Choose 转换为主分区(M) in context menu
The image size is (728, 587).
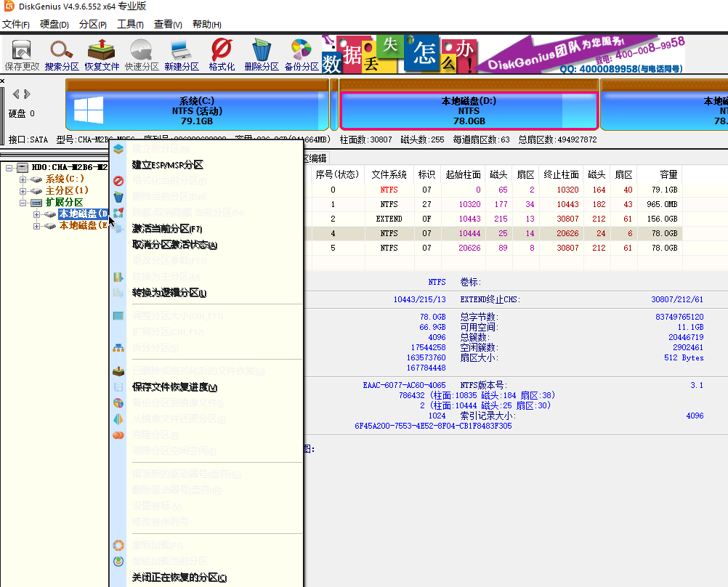click(166, 277)
